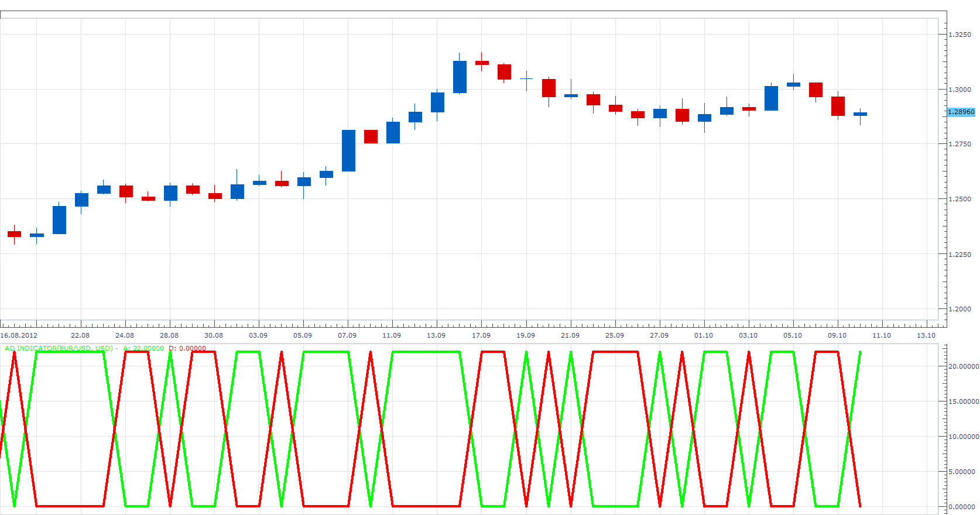Click the 09.10 date label
The image size is (980, 515).
[837, 335]
